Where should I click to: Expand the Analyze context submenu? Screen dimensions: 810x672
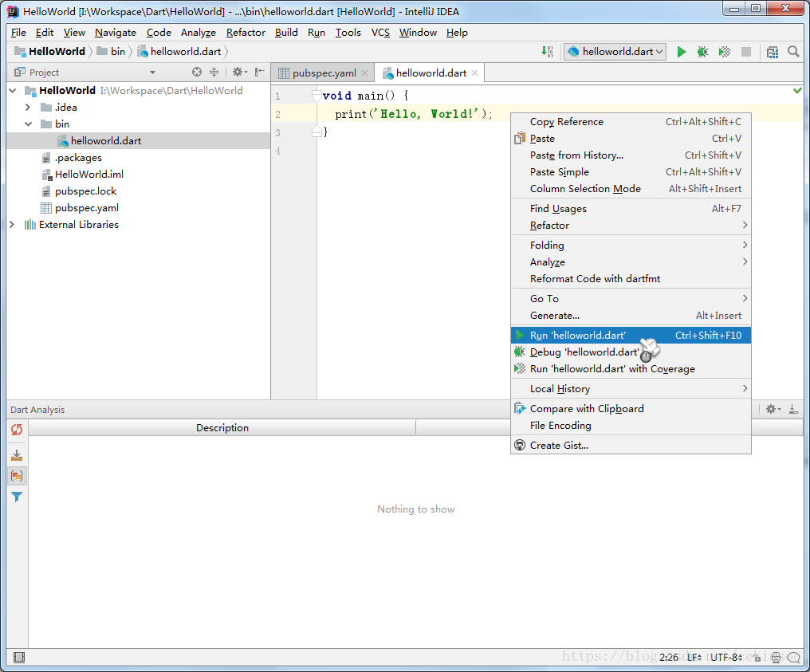[x=631, y=262]
